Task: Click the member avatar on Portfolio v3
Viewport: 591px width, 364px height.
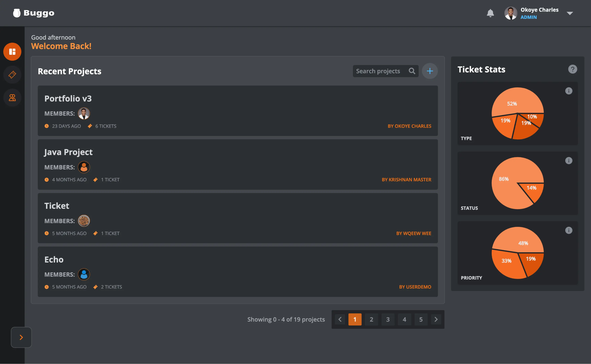Action: [84, 113]
